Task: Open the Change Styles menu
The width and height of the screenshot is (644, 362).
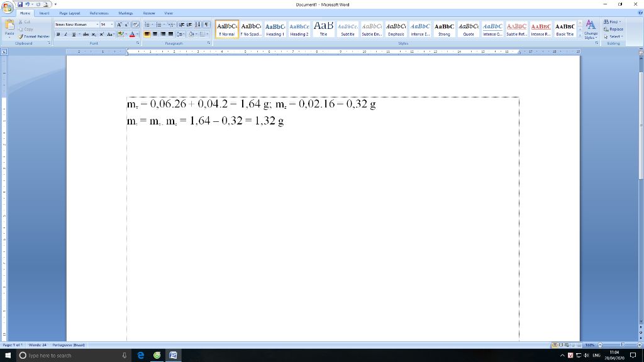Action: [x=591, y=30]
